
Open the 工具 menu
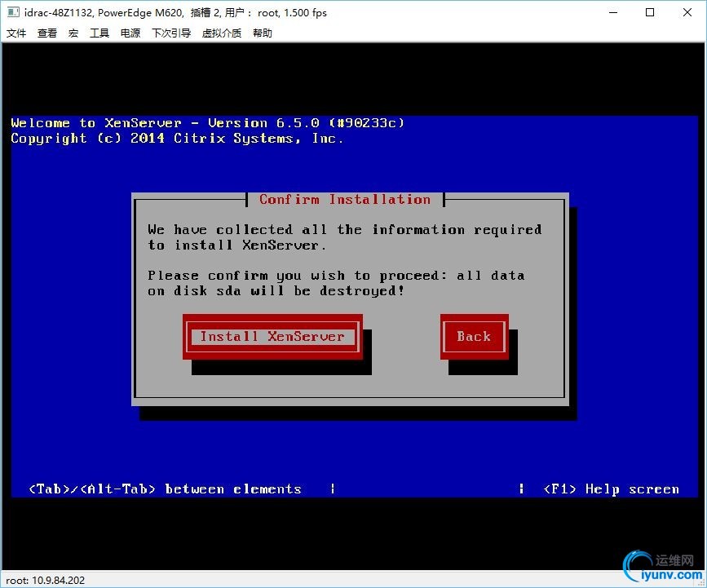point(99,33)
